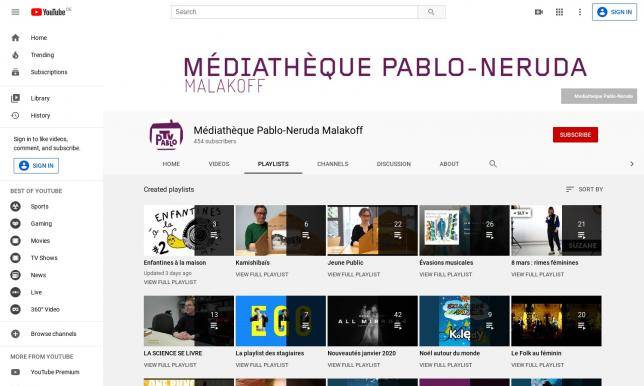Open the YouTube apps grid icon
Image resolution: width=644 pixels, height=386 pixels.
[559, 12]
